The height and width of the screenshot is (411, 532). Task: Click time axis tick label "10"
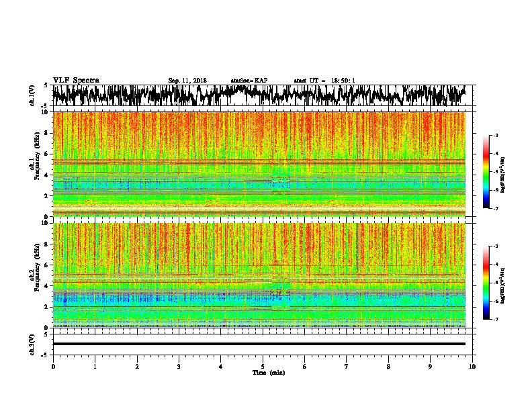click(x=472, y=366)
